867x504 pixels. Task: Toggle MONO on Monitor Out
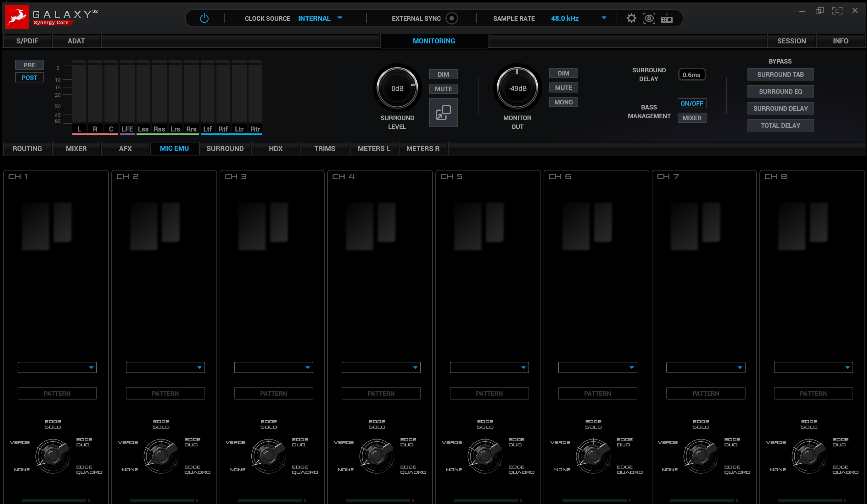(563, 102)
